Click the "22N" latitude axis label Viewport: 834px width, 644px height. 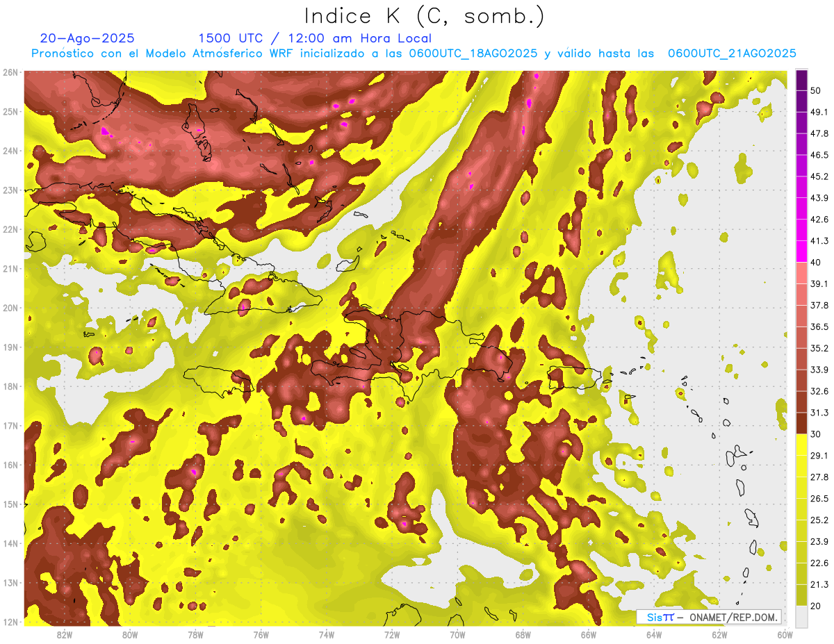point(10,229)
